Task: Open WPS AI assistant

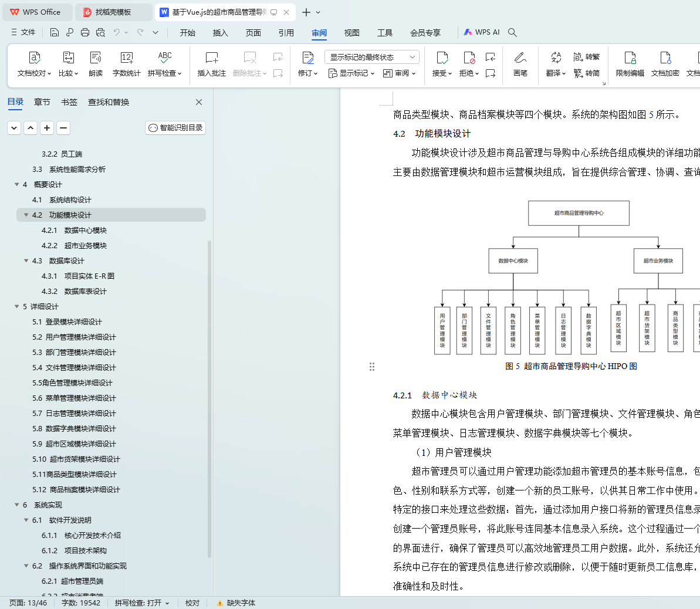Action: point(481,32)
